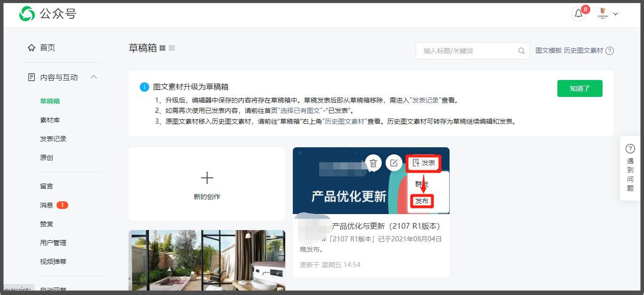The height and width of the screenshot is (295, 644).
Task: Click the 发表 button on the draft card
Action: click(424, 163)
